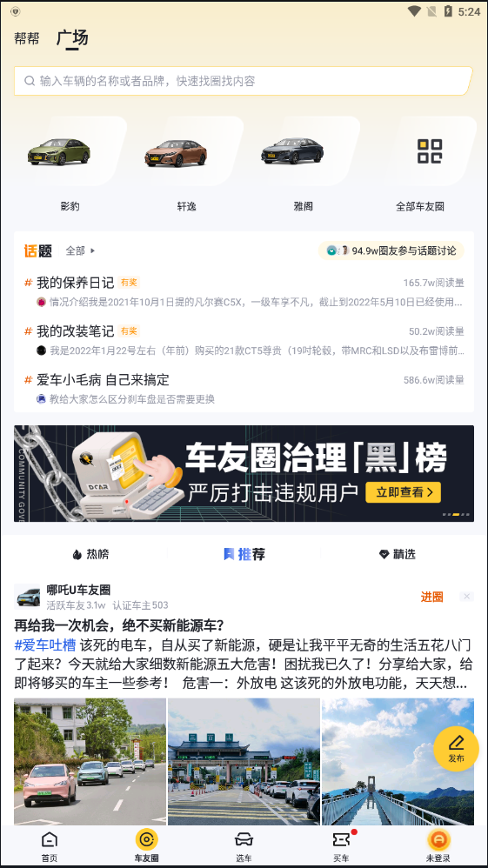Viewport: 488px width, 868px height.
Task: Focus the vehicle name search field
Action: (x=244, y=81)
